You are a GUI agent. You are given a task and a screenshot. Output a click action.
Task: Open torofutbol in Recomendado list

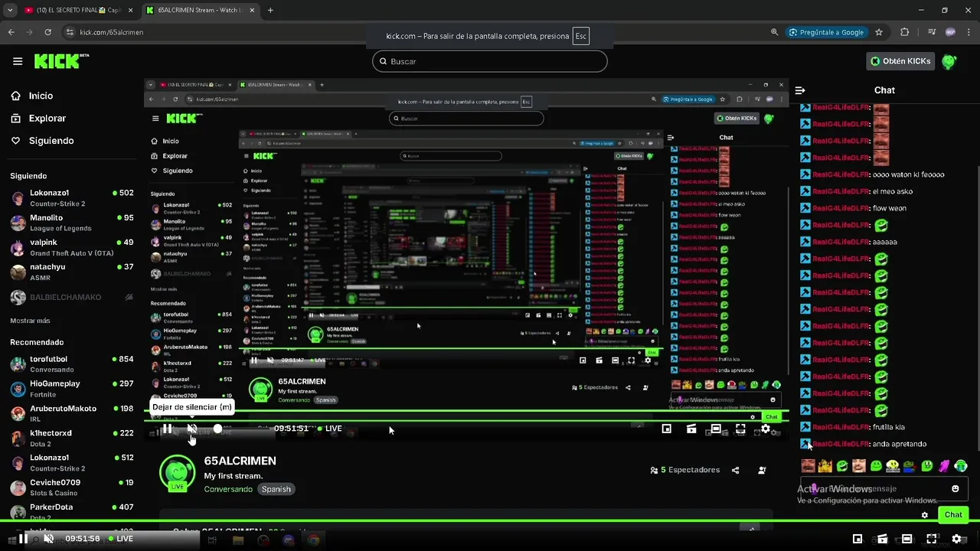pyautogui.click(x=72, y=364)
